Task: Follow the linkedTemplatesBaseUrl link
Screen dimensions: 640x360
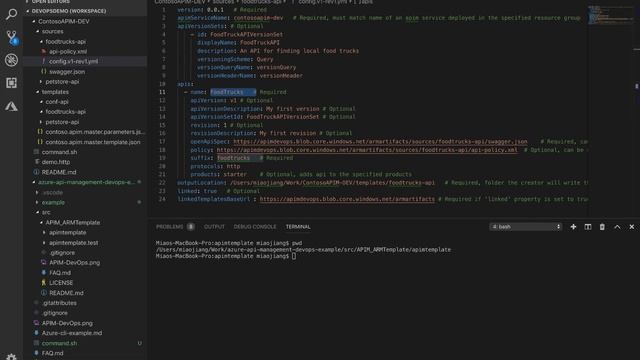Action: (347, 199)
